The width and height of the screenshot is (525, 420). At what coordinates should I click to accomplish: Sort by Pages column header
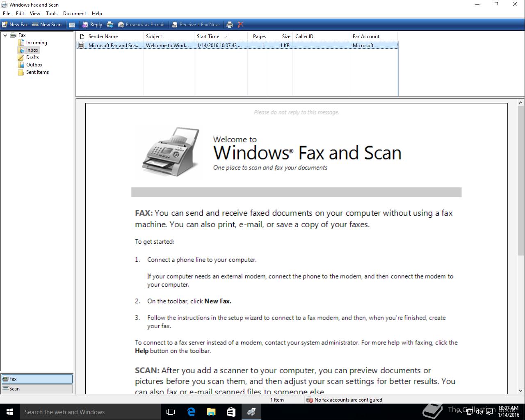258,37
